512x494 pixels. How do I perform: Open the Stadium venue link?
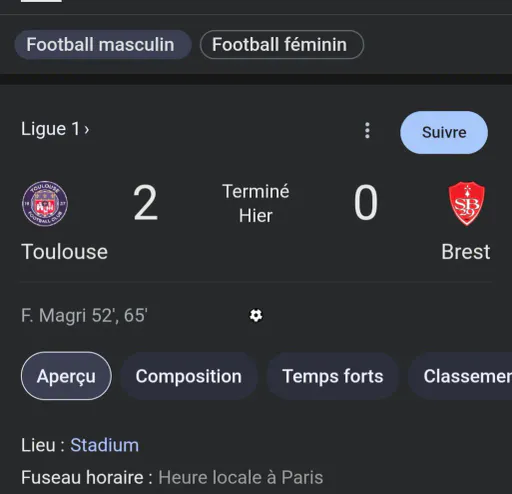click(105, 445)
